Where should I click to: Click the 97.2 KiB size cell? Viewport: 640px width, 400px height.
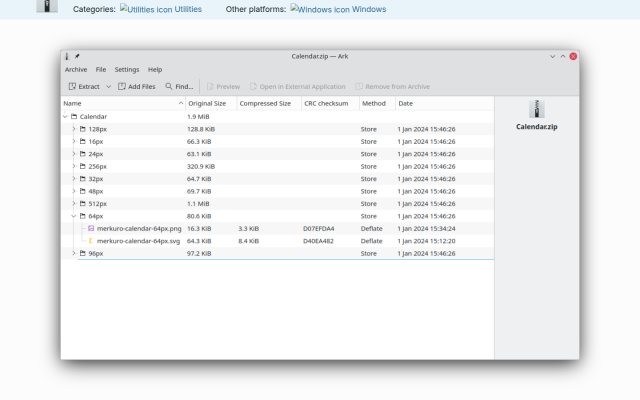[x=199, y=253]
